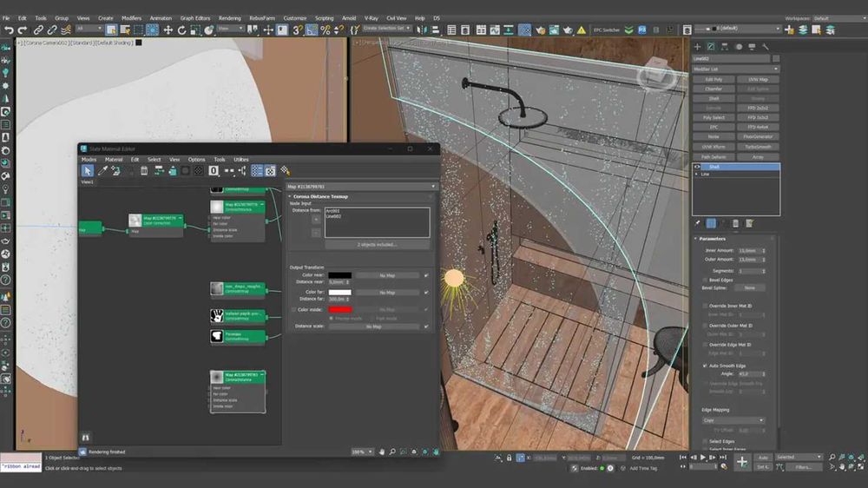Toggle the Shell modifier eye visibility
Image resolution: width=868 pixels, height=488 pixels.
click(x=698, y=167)
